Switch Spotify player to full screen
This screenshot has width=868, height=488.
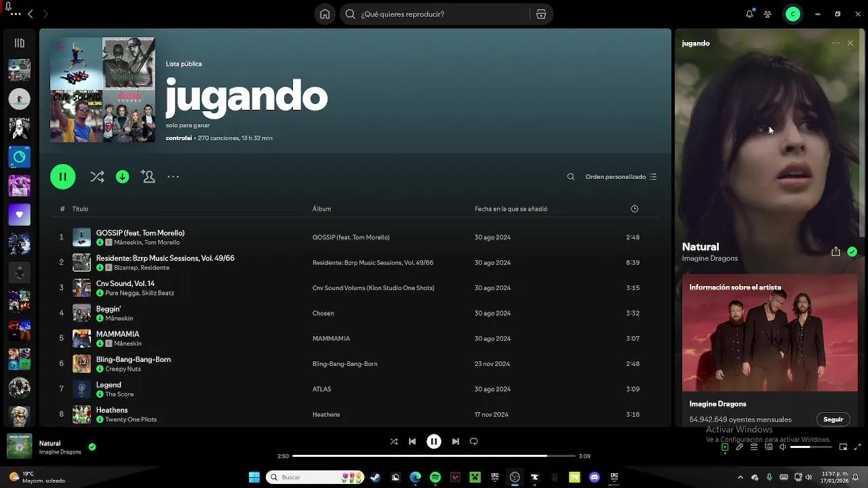click(x=858, y=447)
